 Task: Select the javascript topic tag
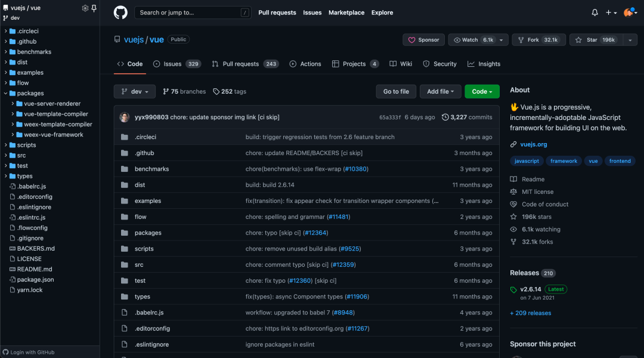(527, 161)
